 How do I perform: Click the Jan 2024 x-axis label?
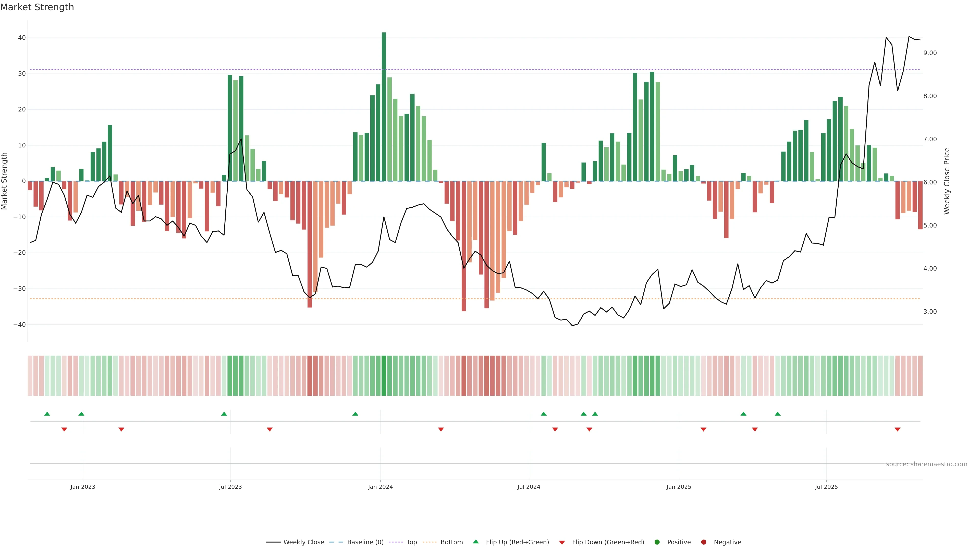click(x=380, y=487)
